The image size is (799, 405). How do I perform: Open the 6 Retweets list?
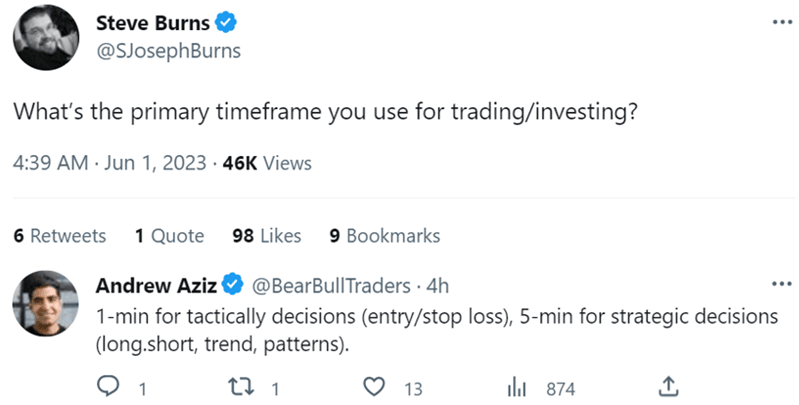coord(60,236)
